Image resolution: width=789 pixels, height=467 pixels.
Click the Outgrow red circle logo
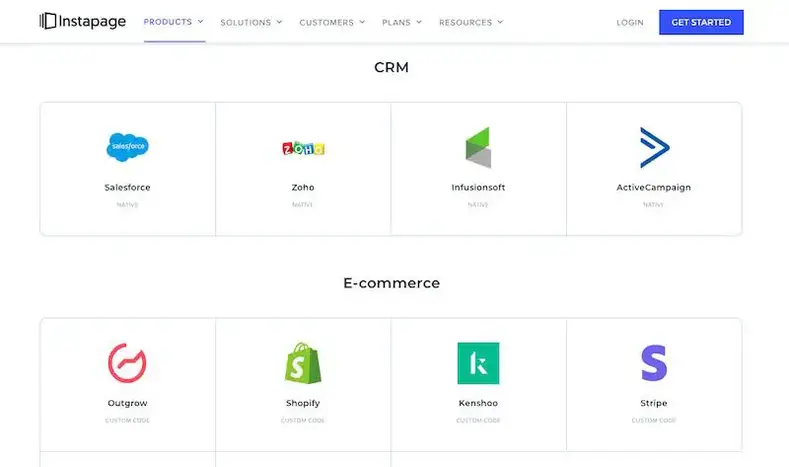pyautogui.click(x=127, y=363)
